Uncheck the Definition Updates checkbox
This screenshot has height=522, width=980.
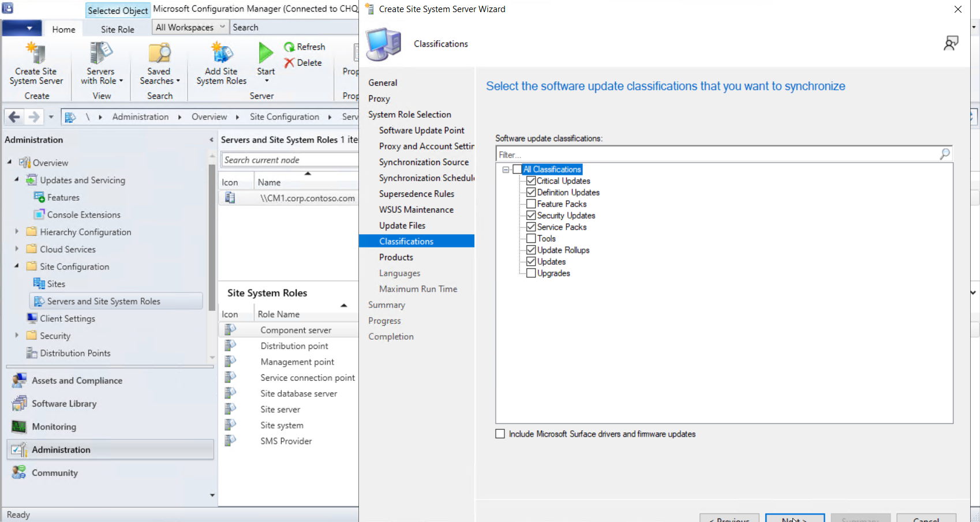point(531,193)
